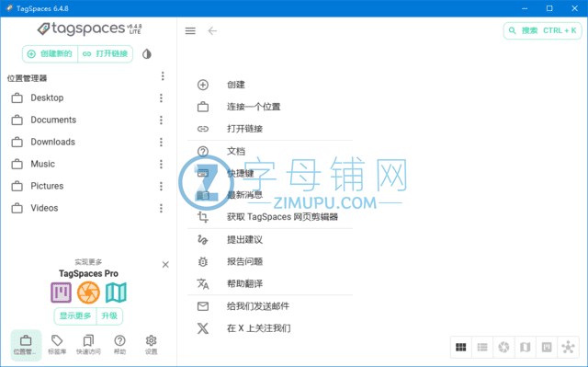Click the purple kanban Pro icon
This screenshot has height=367, width=588.
pos(62,292)
